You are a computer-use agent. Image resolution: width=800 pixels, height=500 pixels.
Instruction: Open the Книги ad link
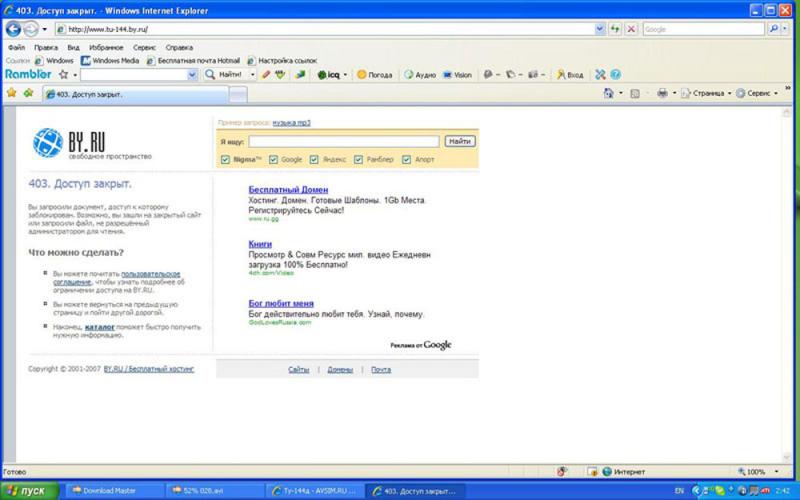click(x=260, y=244)
